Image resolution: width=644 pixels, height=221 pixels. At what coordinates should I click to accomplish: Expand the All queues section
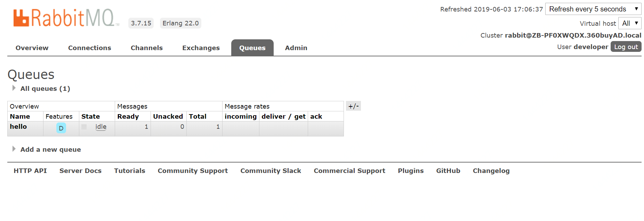[45, 89]
